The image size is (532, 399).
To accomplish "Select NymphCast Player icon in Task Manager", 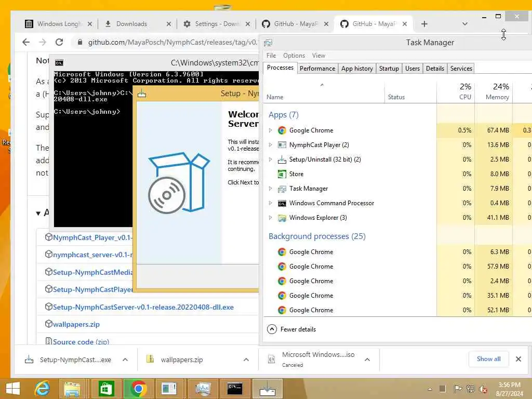I will click(282, 145).
